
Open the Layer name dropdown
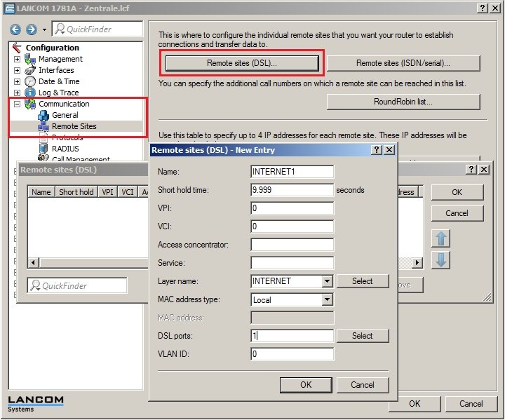click(327, 281)
